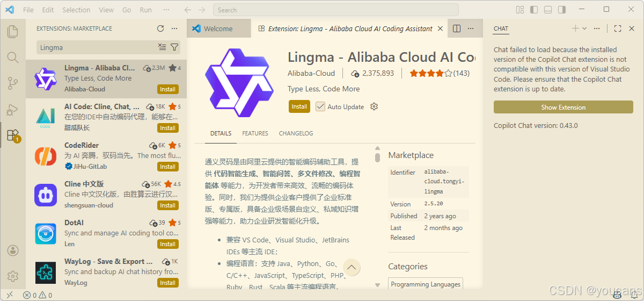Image resolution: width=644 pixels, height=301 pixels.
Task: Click the top Search command center box
Action: click(x=336, y=10)
